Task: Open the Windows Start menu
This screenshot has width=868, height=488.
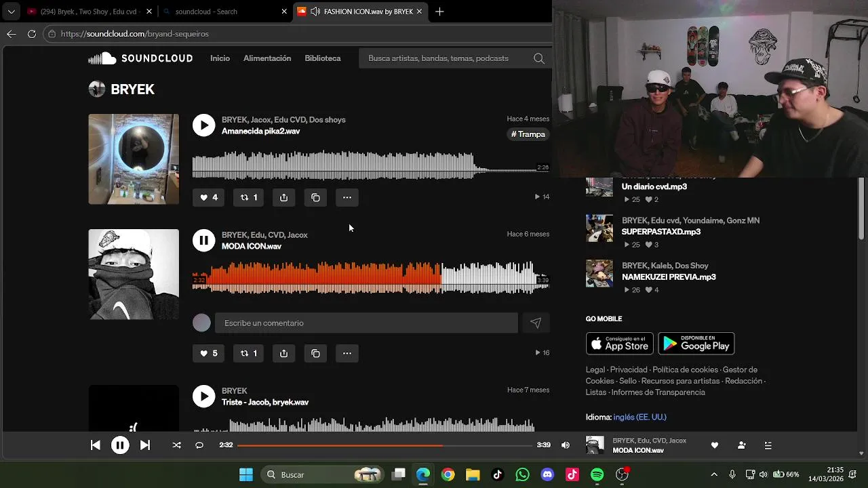Action: 246,474
